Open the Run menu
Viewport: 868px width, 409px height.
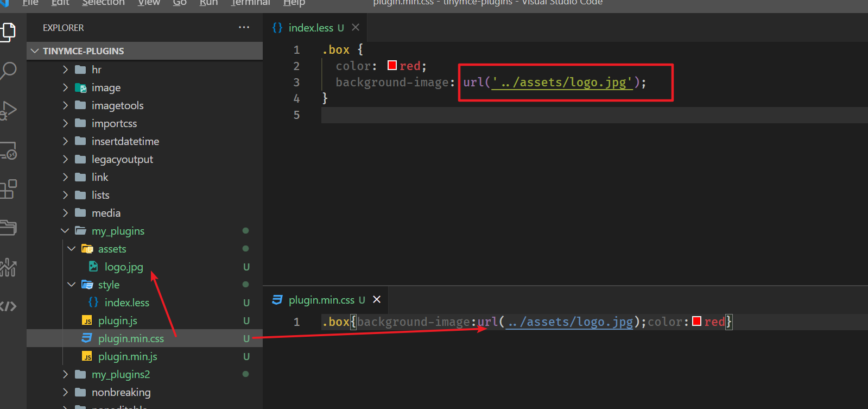coord(208,3)
